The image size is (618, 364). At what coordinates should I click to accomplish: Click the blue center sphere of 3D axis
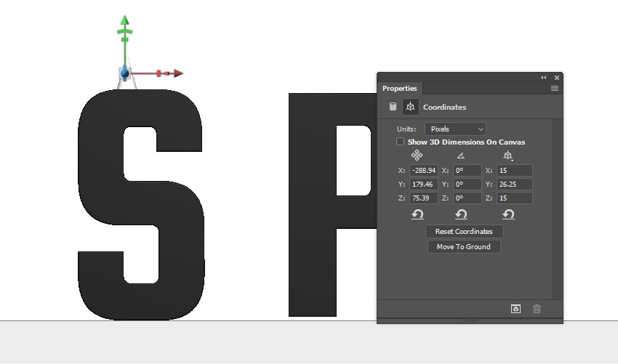[x=125, y=73]
